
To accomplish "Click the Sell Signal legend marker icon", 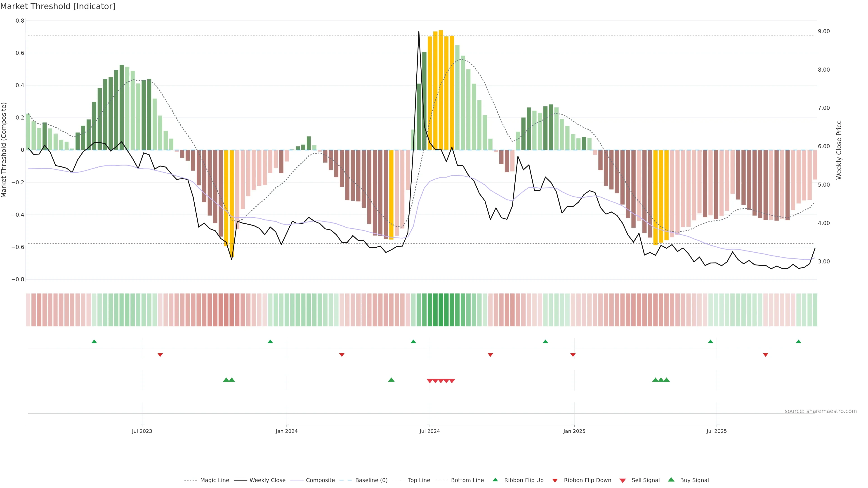I will [x=623, y=481].
